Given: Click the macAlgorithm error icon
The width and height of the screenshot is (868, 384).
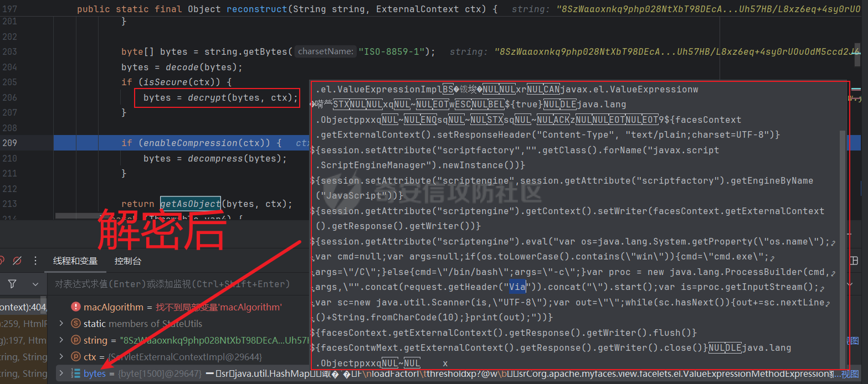Looking at the screenshot, I should pos(75,307).
